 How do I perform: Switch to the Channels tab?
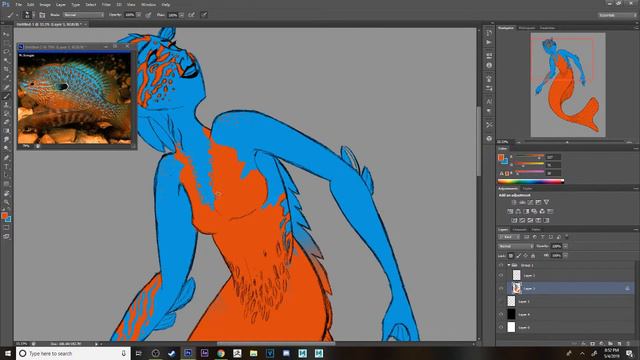click(520, 230)
